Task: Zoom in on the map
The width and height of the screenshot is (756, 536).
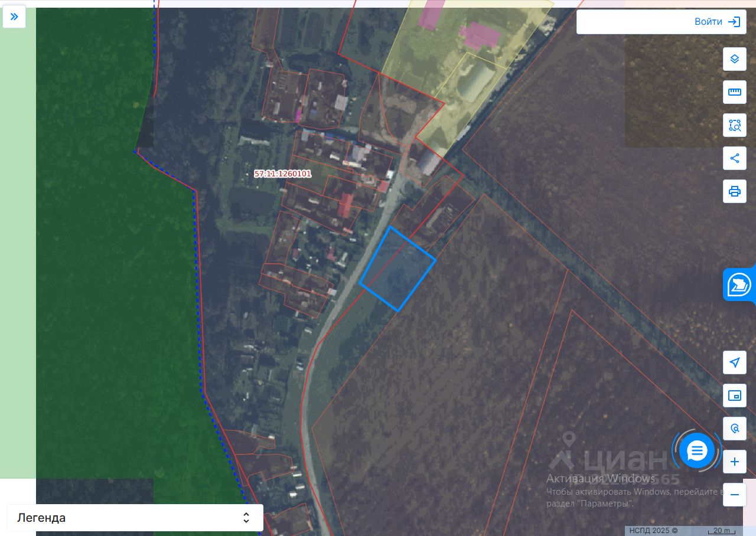Action: point(735,462)
